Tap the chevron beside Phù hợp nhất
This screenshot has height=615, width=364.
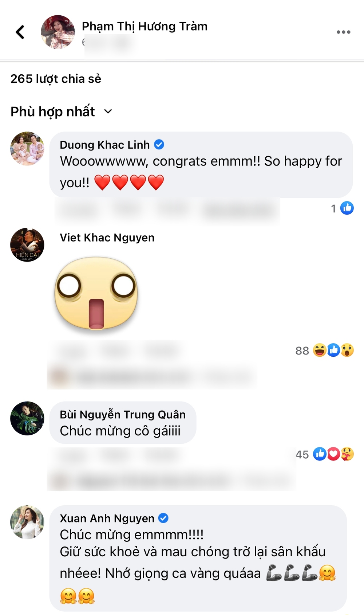pos(108,111)
